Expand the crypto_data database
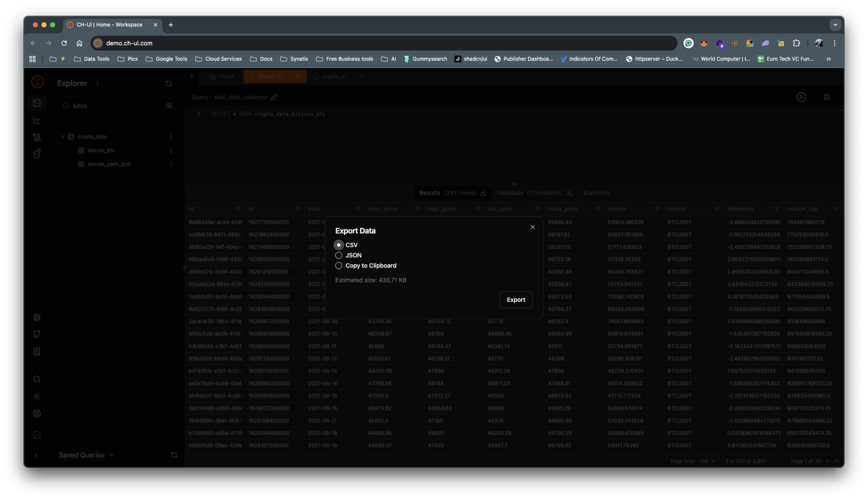 (x=62, y=137)
